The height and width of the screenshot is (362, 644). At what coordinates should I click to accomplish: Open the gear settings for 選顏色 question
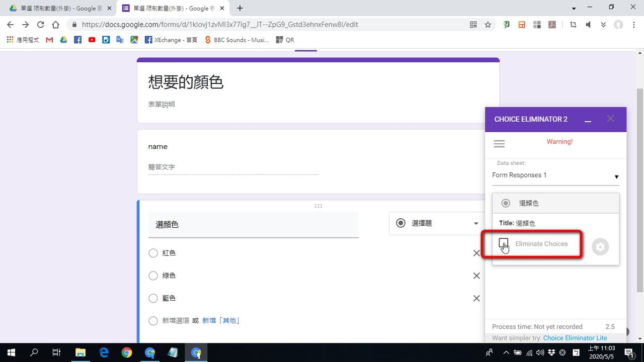pos(600,247)
